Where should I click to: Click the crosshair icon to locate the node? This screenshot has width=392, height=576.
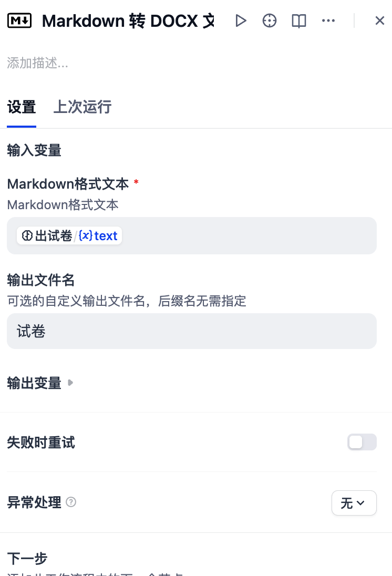pos(270,20)
